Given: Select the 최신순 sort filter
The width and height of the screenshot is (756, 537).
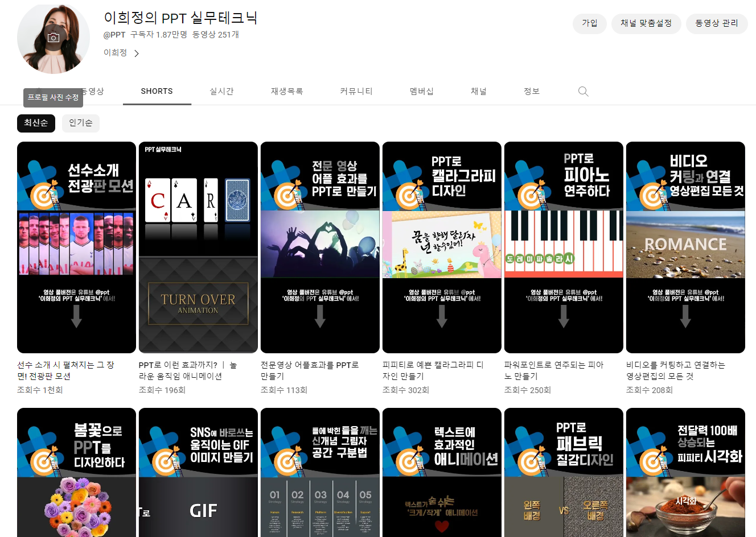Looking at the screenshot, I should [36, 123].
